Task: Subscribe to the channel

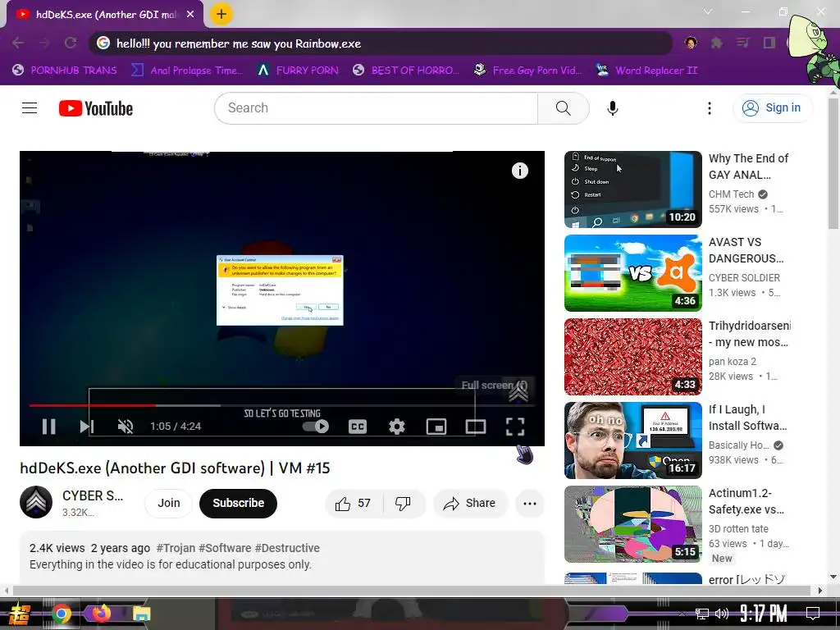Action: [x=239, y=503]
